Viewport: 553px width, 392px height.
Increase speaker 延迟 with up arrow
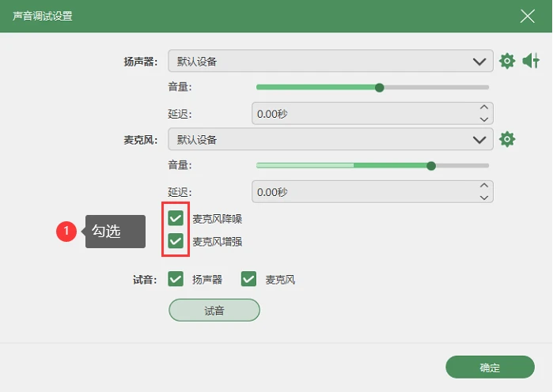pos(484,107)
